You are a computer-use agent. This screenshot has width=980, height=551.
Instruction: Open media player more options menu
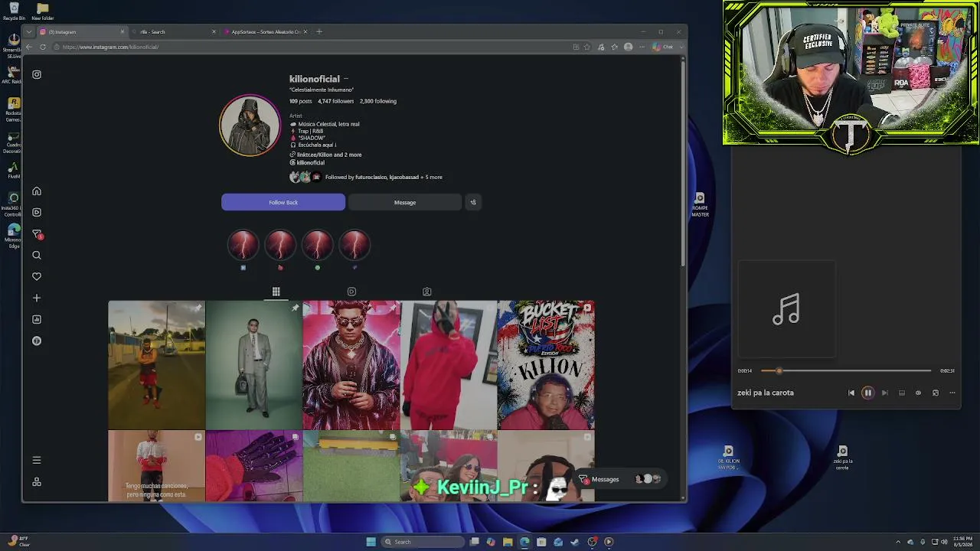952,393
